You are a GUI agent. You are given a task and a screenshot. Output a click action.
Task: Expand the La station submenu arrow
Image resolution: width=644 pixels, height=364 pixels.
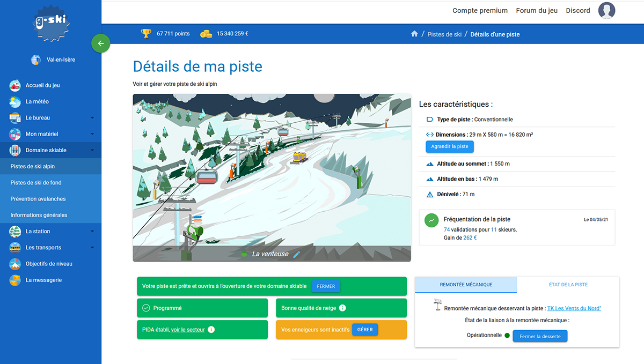[x=92, y=232]
